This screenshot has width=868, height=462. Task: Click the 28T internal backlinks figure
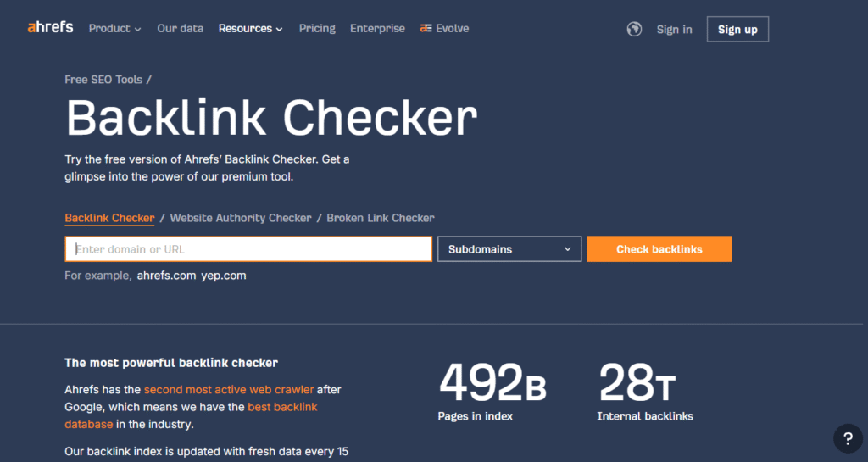[645, 391]
